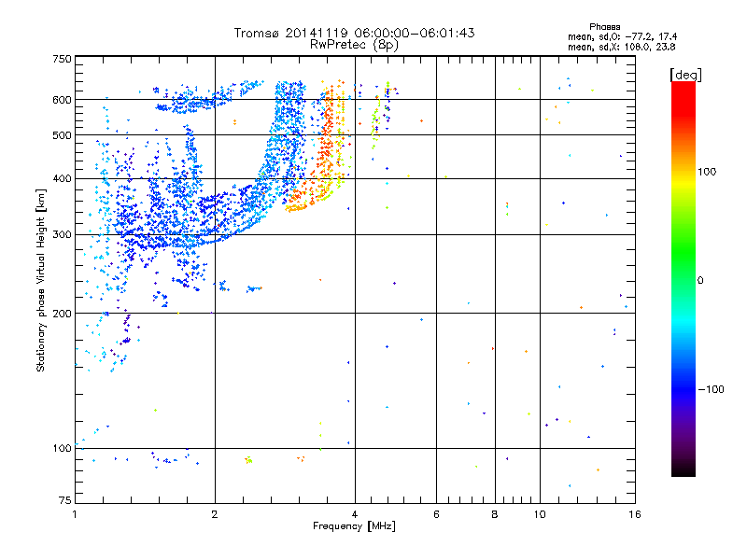Click the x-axis tick label '2'
The width and height of the screenshot is (747, 560).
[215, 514]
